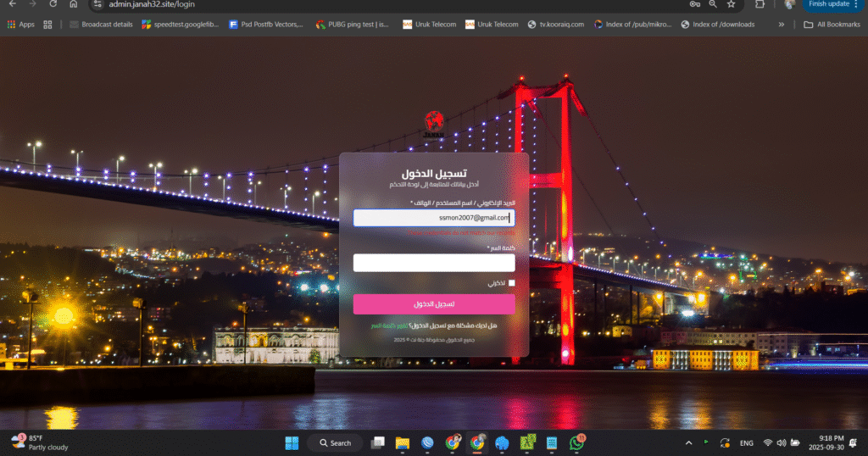Click the pink login submit button
Viewport: 868px width, 456px height.
pyautogui.click(x=434, y=304)
